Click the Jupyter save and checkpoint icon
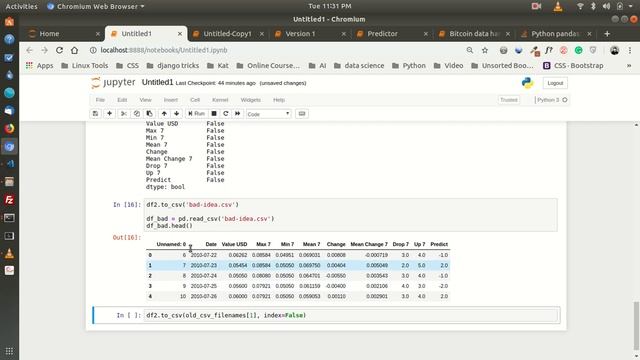The image size is (640, 360). click(95, 114)
